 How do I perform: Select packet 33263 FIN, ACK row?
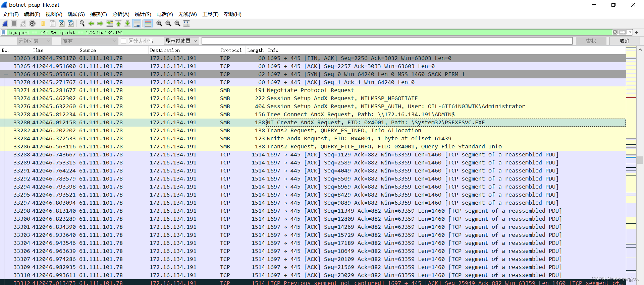coord(313,58)
